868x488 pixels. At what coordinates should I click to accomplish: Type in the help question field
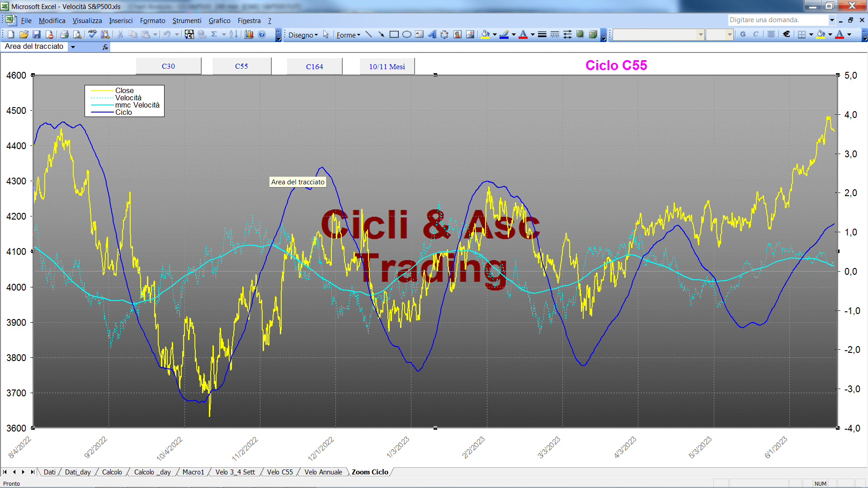(778, 20)
